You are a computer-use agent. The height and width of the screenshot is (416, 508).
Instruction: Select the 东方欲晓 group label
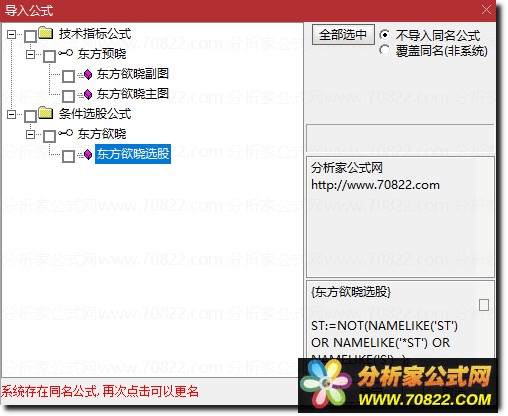point(102,134)
